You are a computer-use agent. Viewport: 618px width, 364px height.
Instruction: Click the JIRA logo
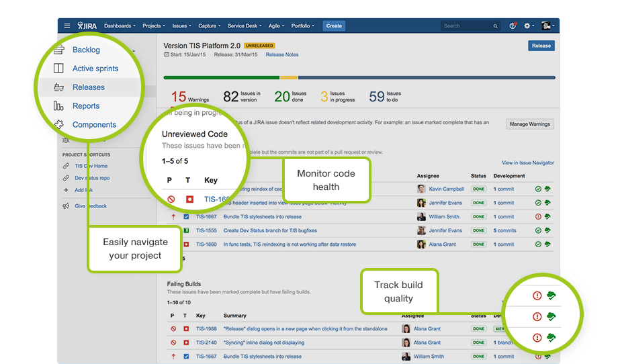(87, 26)
